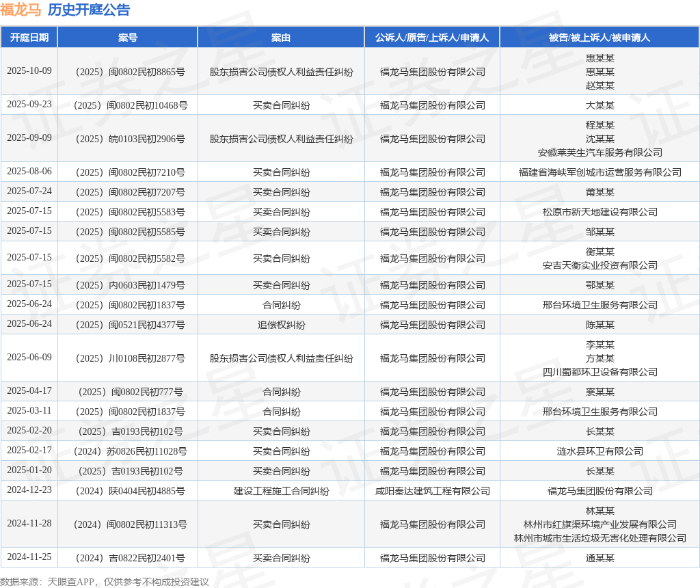The height and width of the screenshot is (588, 700).
Task: Click 林州市城市生活垃圾无害化处理有限公司
Action: (600, 539)
